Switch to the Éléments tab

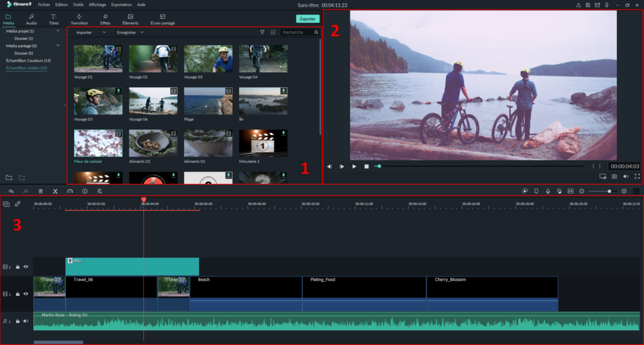point(130,19)
